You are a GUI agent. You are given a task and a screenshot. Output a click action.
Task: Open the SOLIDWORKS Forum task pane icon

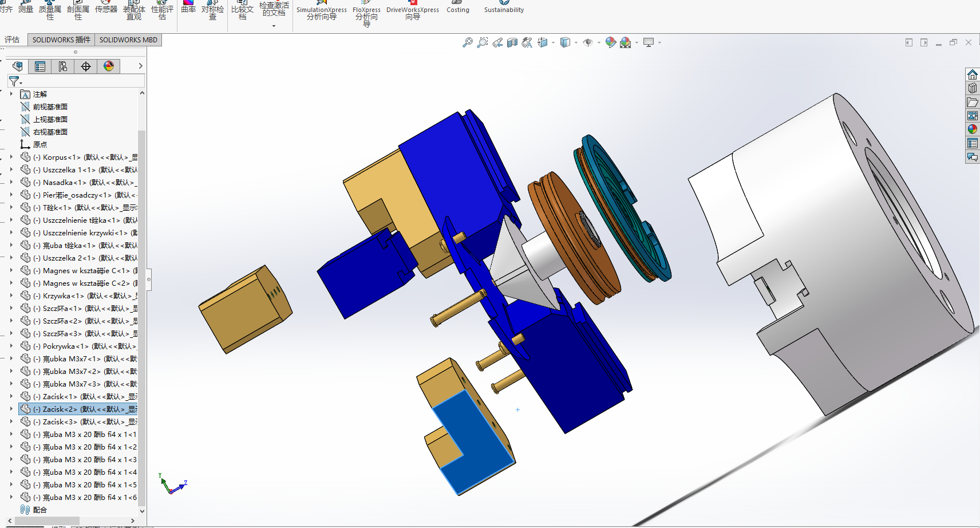(x=973, y=157)
